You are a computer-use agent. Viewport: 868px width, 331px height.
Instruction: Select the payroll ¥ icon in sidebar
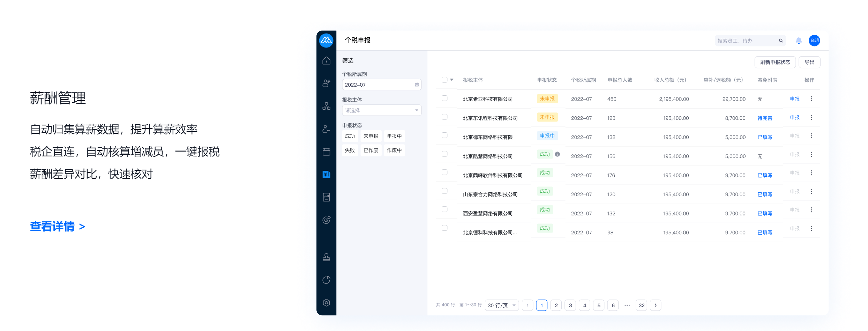click(x=327, y=174)
